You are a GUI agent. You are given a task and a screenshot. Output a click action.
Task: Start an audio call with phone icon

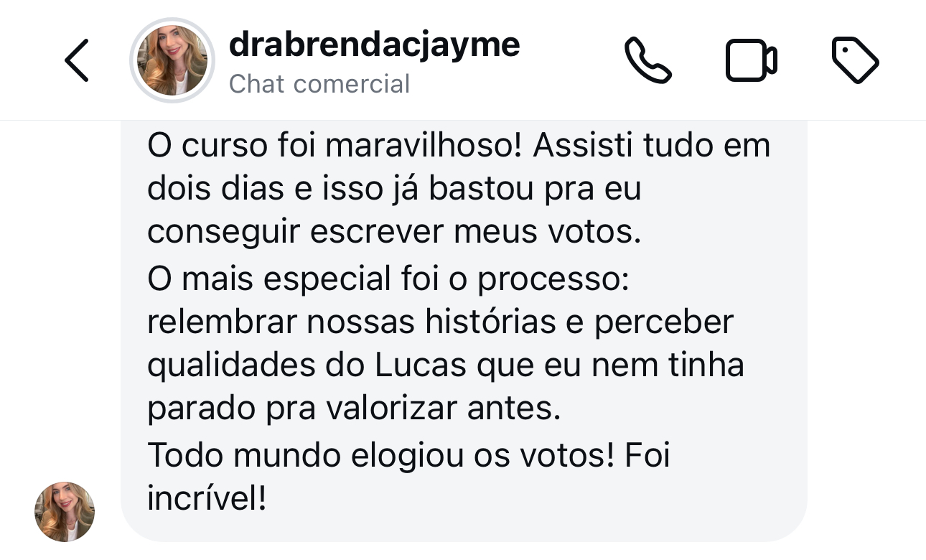647,61
